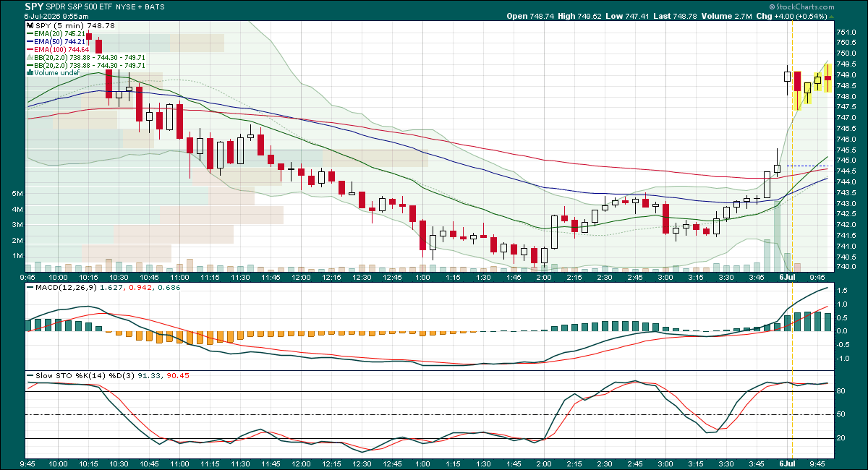Click the 743.0 price axis label

pyautogui.click(x=846, y=203)
